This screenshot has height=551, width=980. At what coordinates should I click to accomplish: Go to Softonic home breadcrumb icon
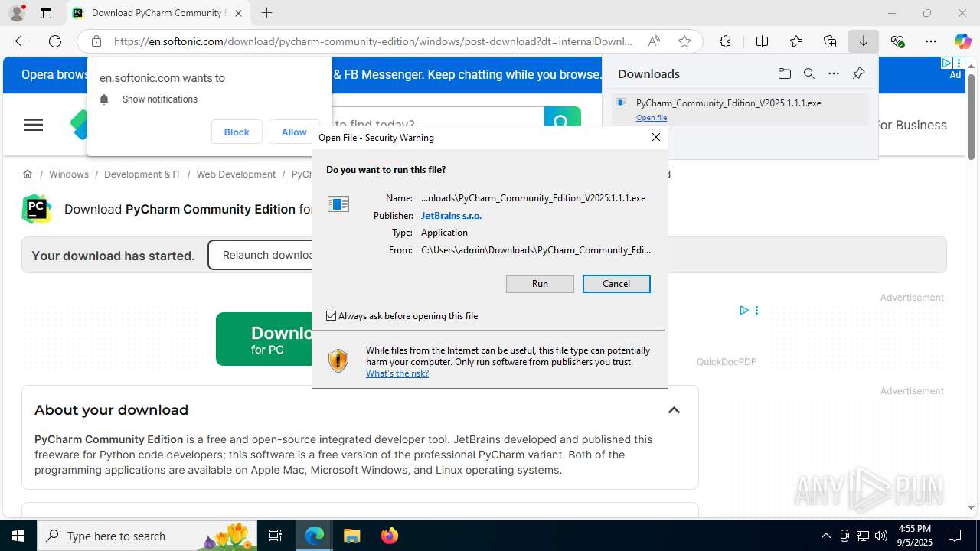[x=28, y=174]
